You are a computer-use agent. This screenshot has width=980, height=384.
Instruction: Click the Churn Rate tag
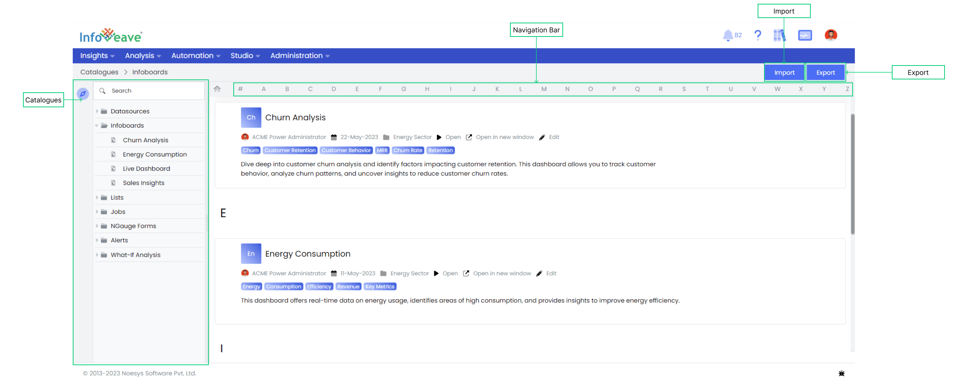pyautogui.click(x=407, y=151)
